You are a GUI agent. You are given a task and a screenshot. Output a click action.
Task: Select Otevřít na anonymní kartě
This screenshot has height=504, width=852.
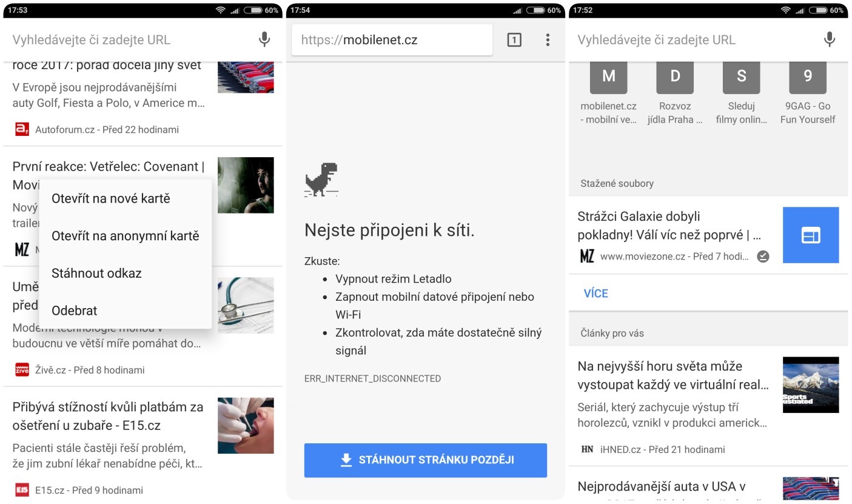(x=126, y=236)
